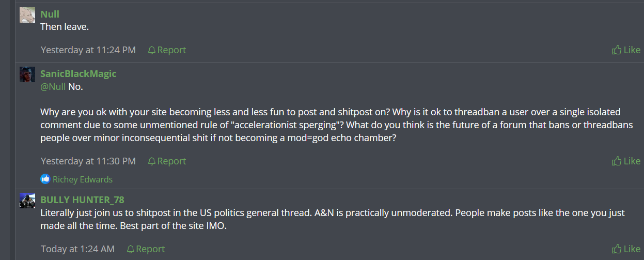
Task: Click thumbs-up icon on BULLY HUNTER_78's post
Action: point(617,249)
